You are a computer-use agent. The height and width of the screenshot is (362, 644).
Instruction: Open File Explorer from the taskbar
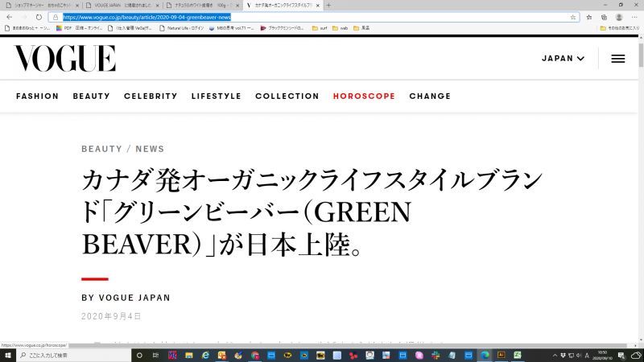tap(188, 355)
